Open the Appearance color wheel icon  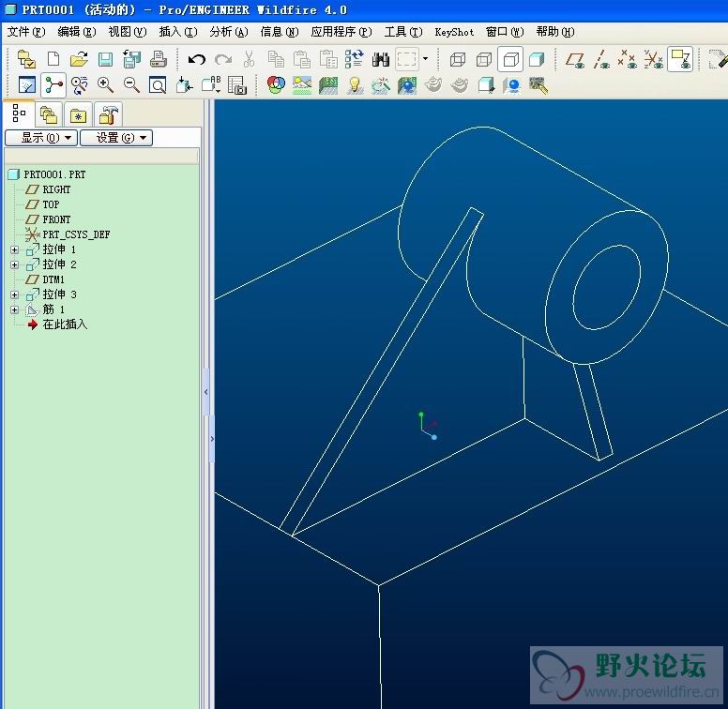(x=276, y=85)
